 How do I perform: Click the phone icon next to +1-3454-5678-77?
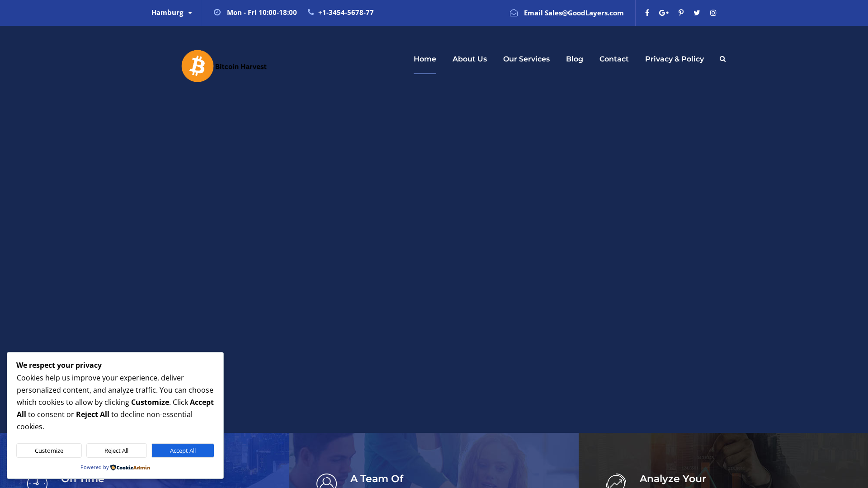tap(310, 12)
